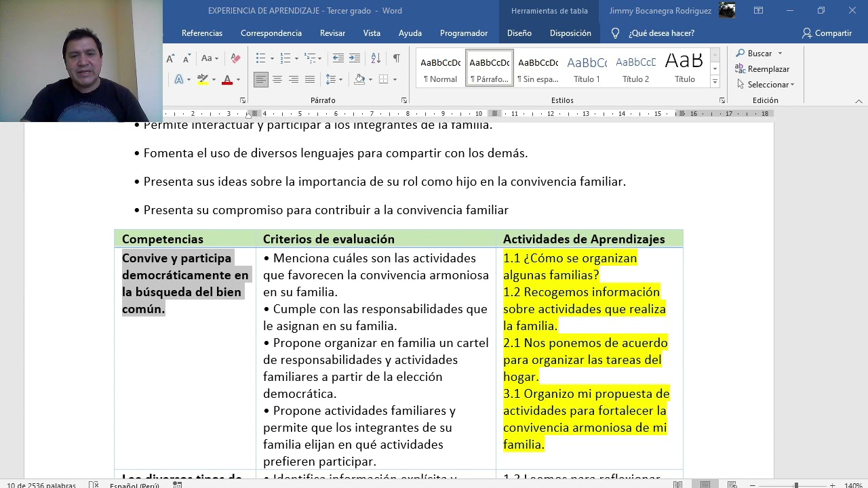This screenshot has height=488, width=868.
Task: Open the Programador tab
Action: (464, 33)
